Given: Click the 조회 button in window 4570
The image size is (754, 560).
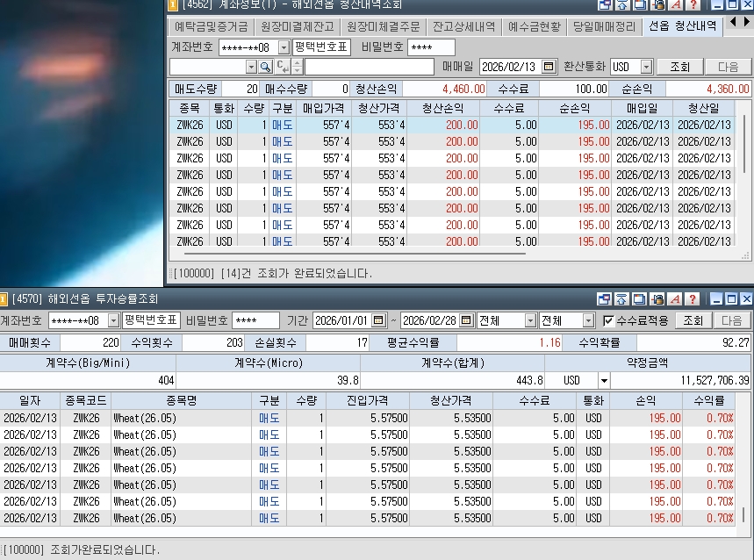Looking at the screenshot, I should (693, 320).
